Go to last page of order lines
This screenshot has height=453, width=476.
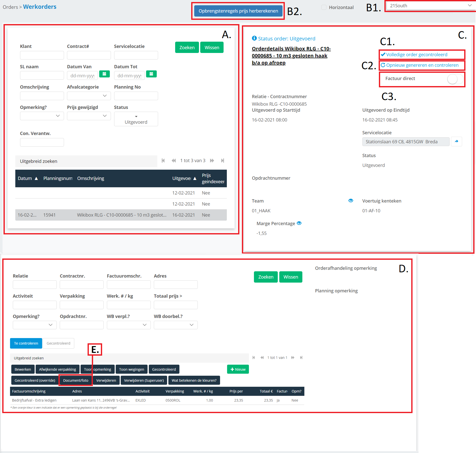(301, 358)
